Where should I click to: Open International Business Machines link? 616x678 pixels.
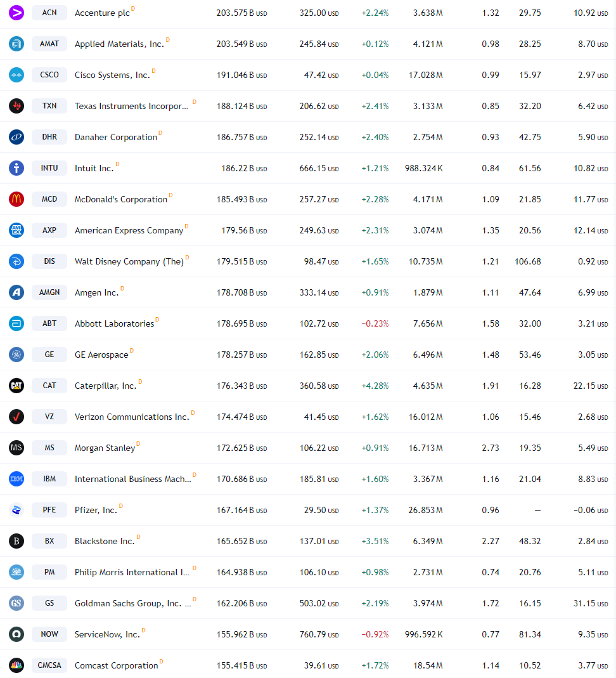pyautogui.click(x=132, y=479)
